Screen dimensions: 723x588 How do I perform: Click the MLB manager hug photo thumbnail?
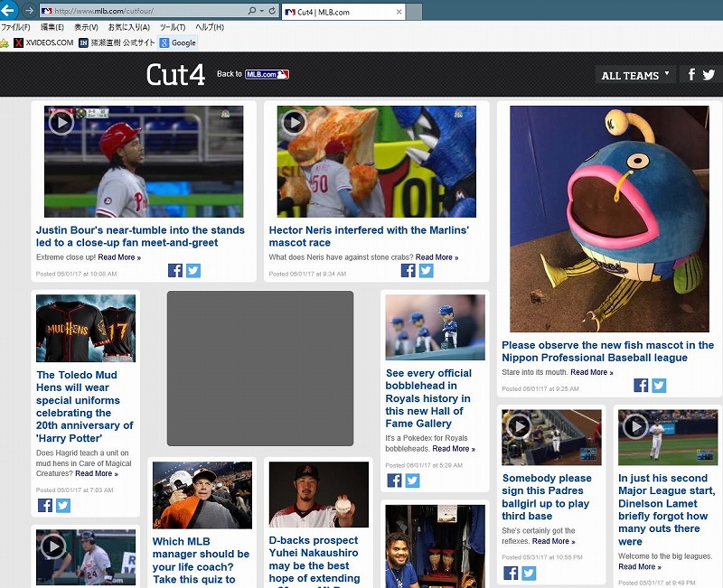coord(202,495)
